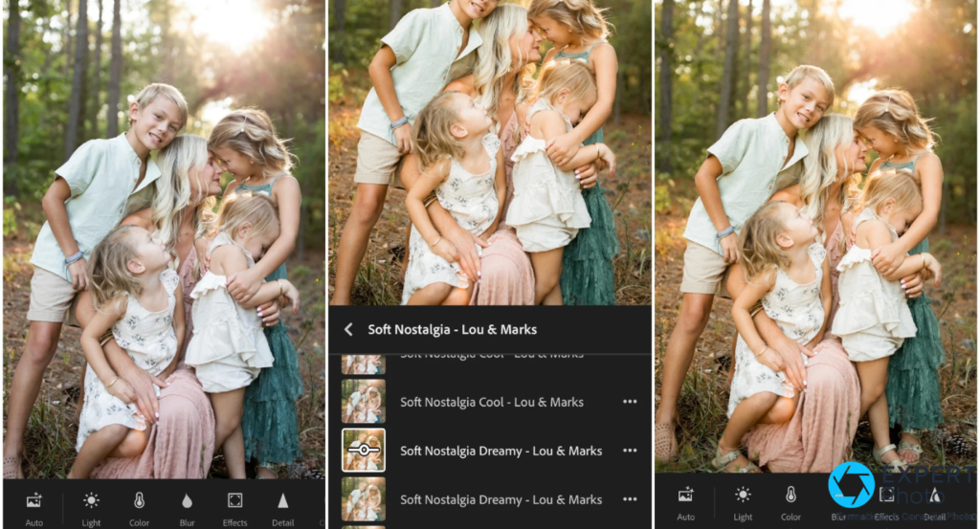Open the three-dot menu for the bottom Dreamy preset
Screen dimensions: 980x529
630,499
